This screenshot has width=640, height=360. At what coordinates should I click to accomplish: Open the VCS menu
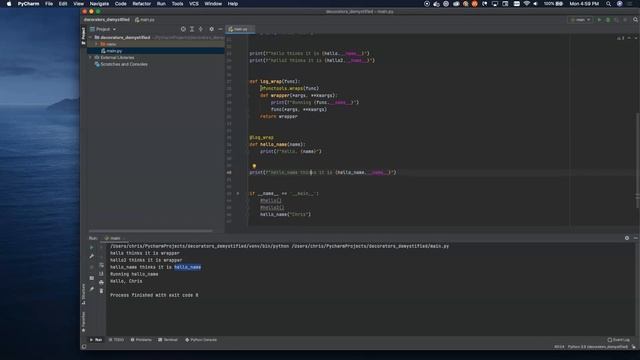[x=194, y=4]
